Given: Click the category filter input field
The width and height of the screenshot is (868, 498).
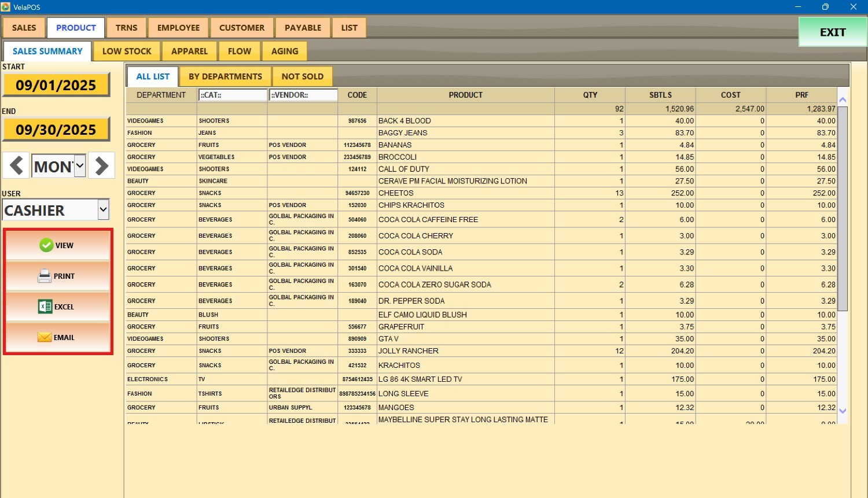Looking at the screenshot, I should click(233, 95).
